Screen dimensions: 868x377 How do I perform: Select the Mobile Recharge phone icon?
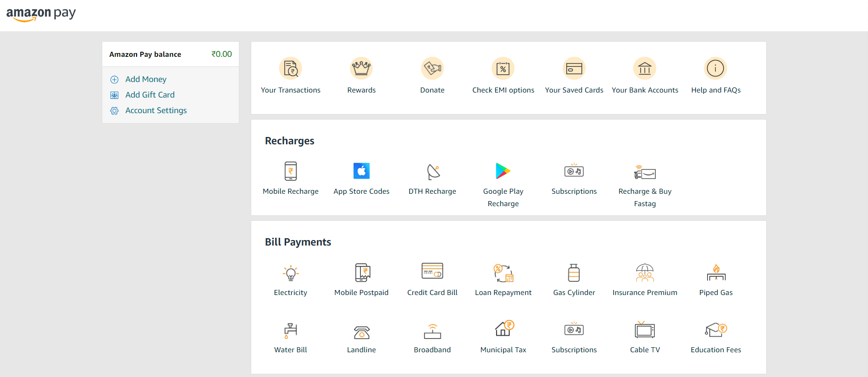click(x=291, y=171)
